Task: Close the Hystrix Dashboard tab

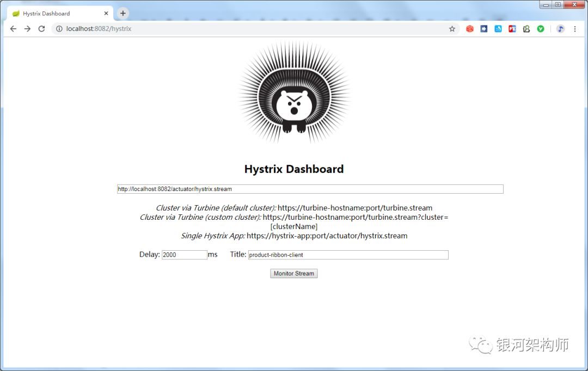Action: pos(106,14)
